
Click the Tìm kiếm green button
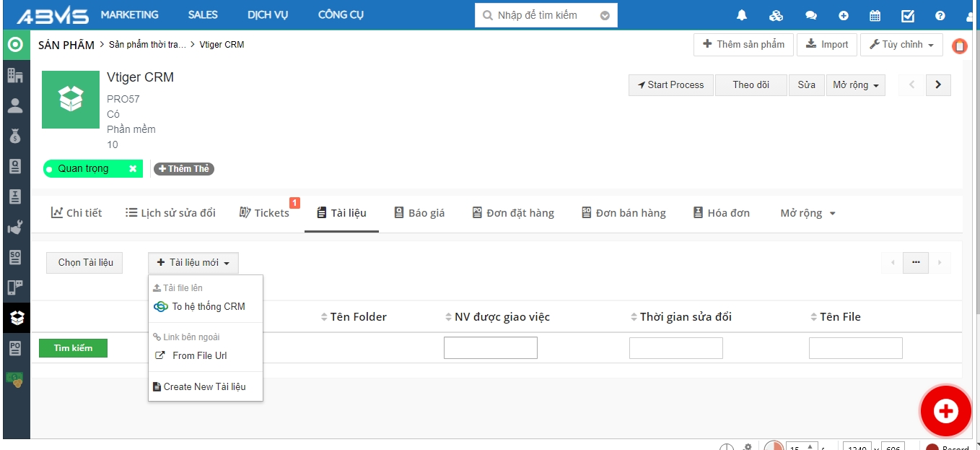pyautogui.click(x=73, y=348)
